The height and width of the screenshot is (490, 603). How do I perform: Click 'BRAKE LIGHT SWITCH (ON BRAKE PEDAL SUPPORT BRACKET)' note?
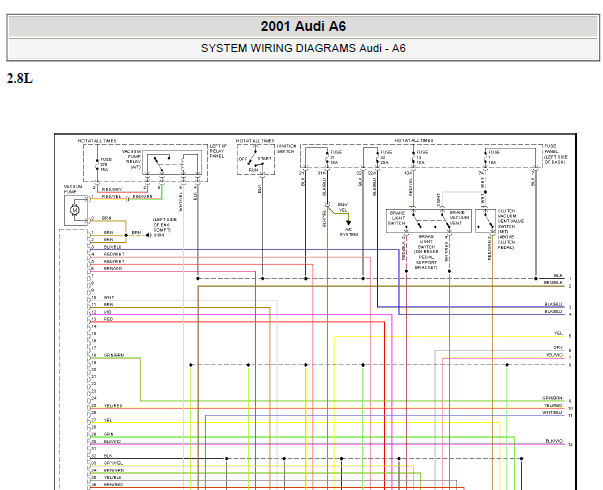[426, 252]
